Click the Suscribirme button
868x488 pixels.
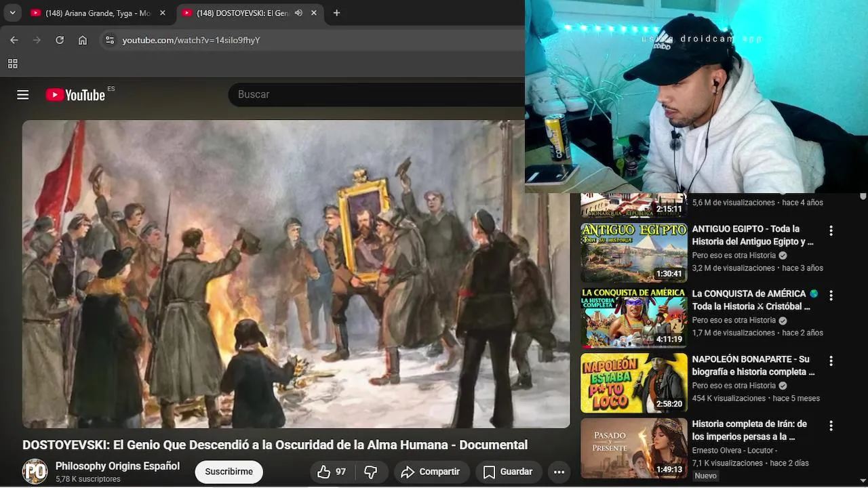(229, 472)
